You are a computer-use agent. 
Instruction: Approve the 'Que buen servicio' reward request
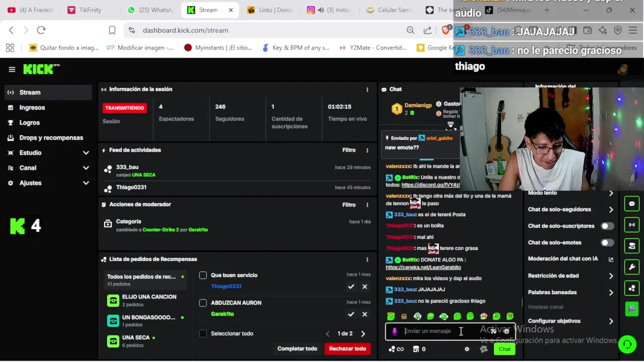click(351, 287)
